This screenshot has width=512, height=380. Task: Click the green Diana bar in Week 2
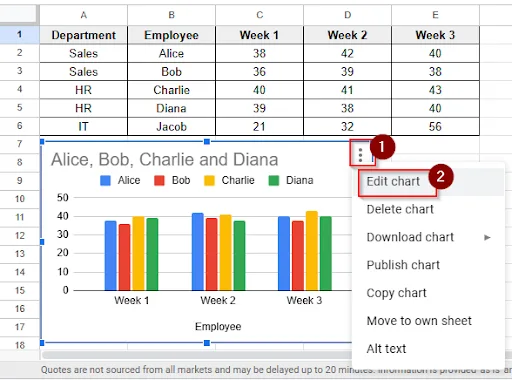click(239, 255)
